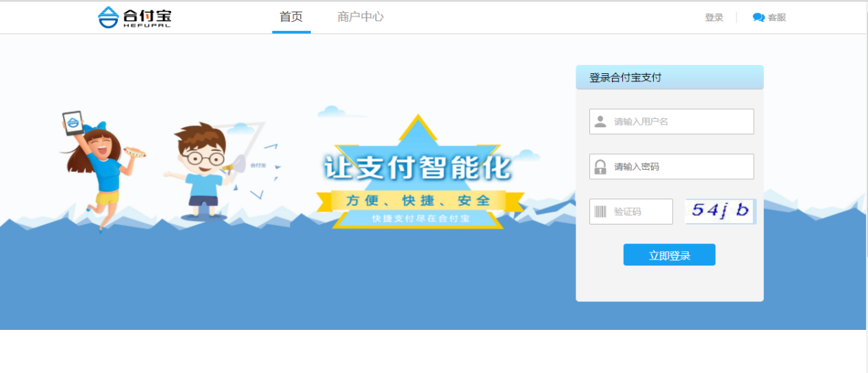Click the 让支付智能化 banner headline
The width and height of the screenshot is (868, 373).
(x=418, y=168)
